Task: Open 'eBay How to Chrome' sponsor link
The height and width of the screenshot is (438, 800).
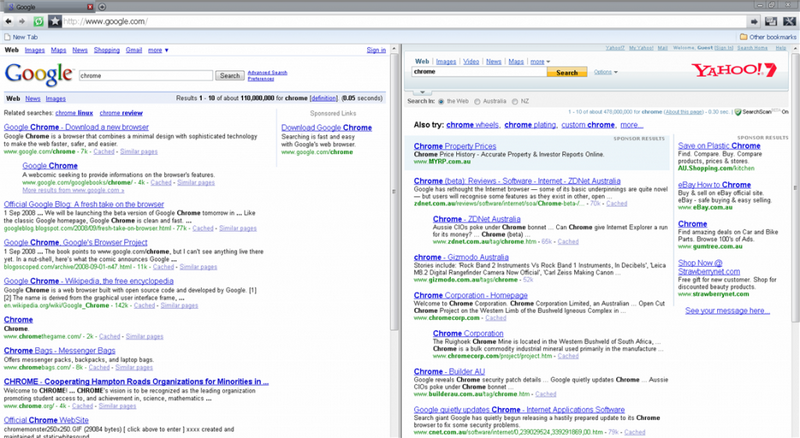Action: tap(714, 185)
